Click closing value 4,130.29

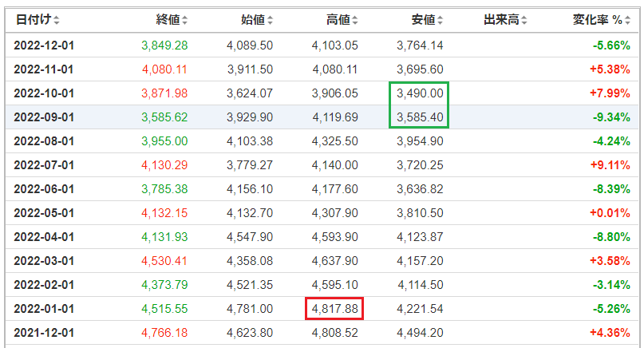click(x=164, y=164)
